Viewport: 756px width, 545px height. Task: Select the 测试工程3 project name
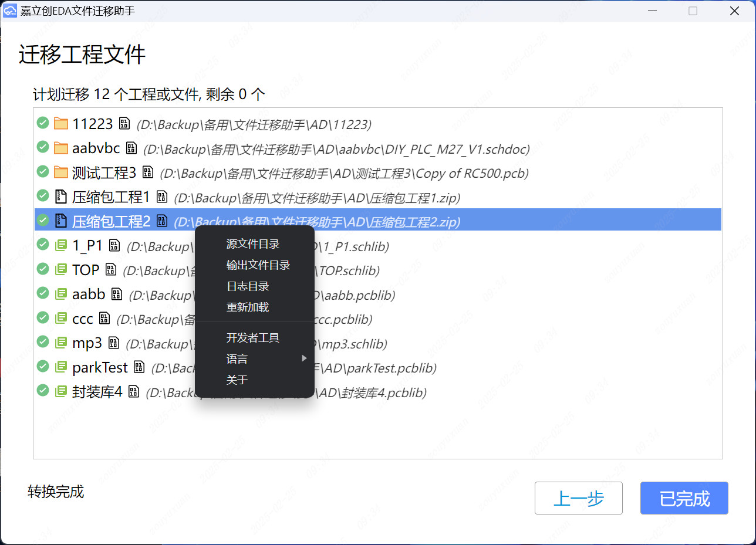(104, 172)
